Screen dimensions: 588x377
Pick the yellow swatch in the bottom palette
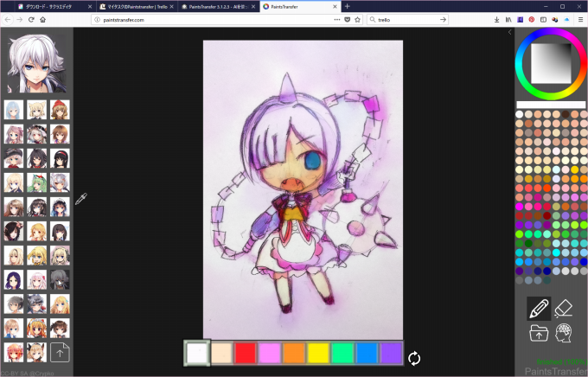[x=318, y=354]
